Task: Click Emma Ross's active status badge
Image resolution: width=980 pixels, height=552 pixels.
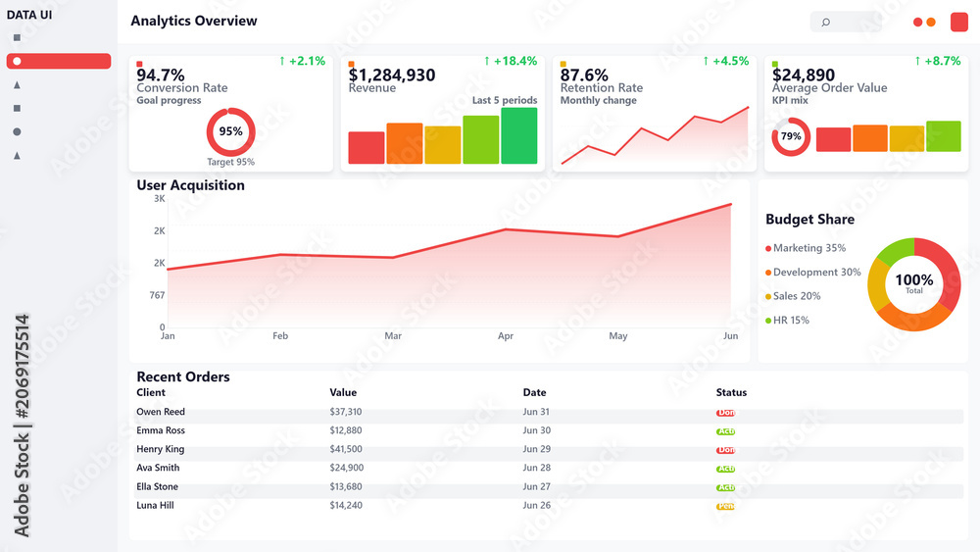Action: coord(725,431)
